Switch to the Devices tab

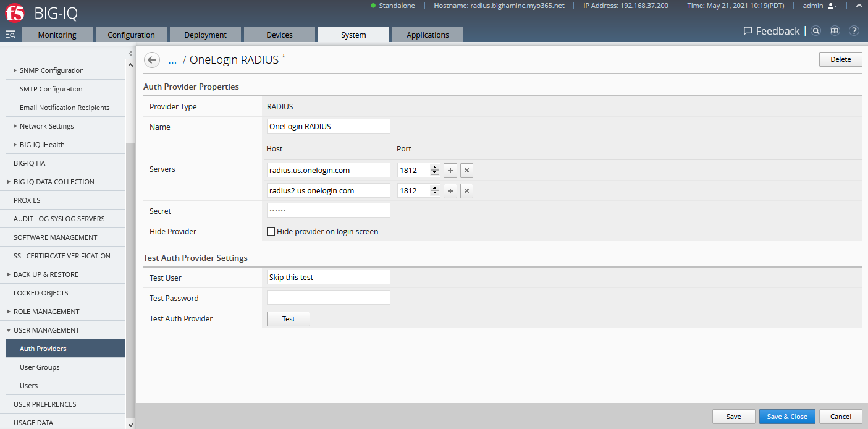[279, 35]
